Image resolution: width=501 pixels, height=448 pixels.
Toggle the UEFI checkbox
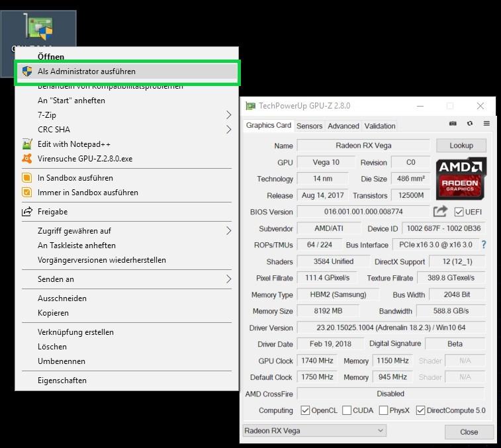click(x=459, y=212)
